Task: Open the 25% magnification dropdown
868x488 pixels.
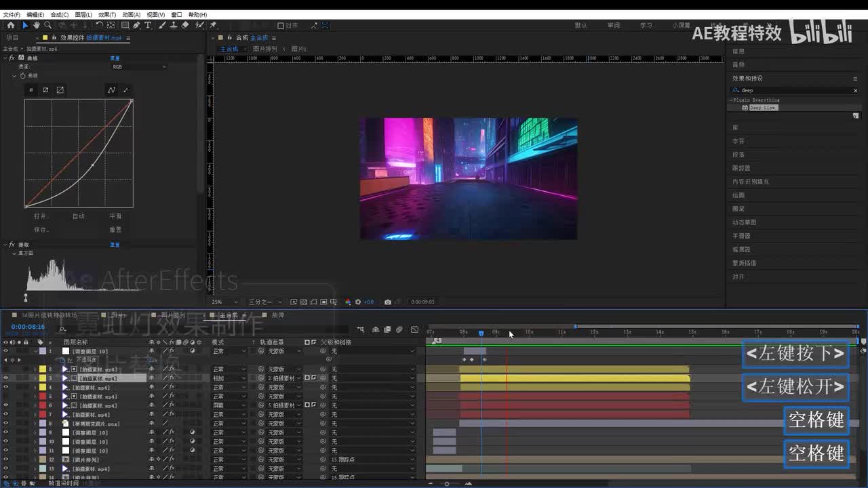Action: [x=225, y=302]
